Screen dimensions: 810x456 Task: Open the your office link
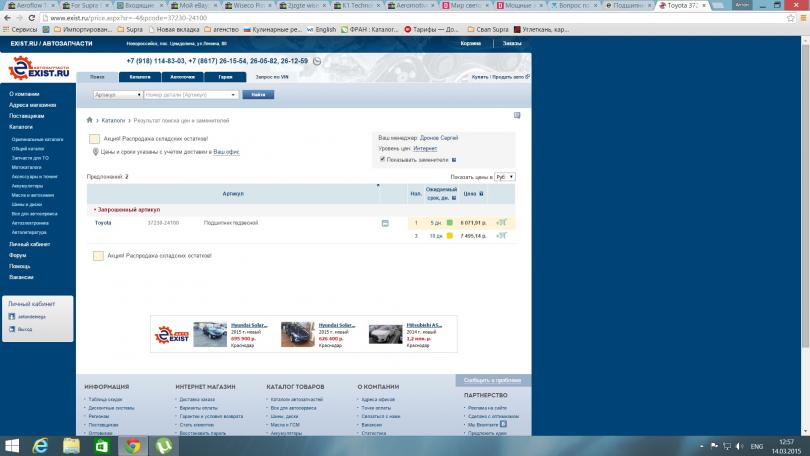click(x=226, y=152)
